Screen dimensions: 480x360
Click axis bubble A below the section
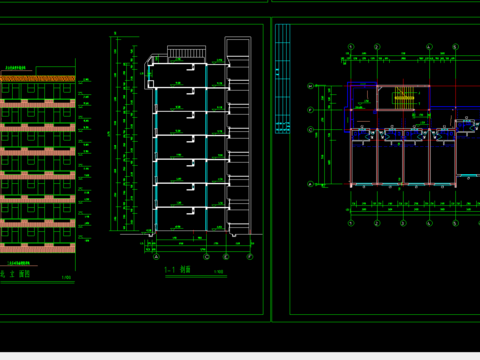156,257
